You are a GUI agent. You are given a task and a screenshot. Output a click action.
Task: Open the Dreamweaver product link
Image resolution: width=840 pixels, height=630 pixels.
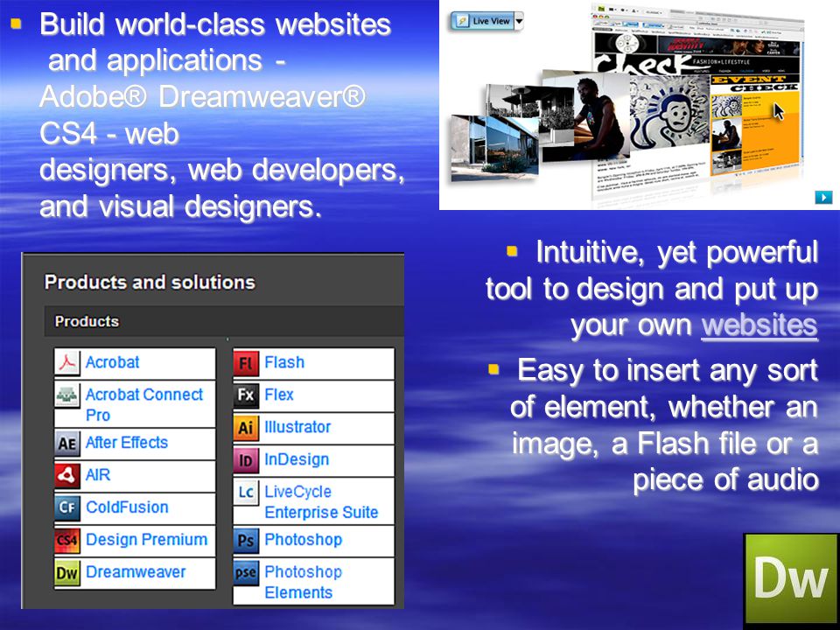coord(136,571)
